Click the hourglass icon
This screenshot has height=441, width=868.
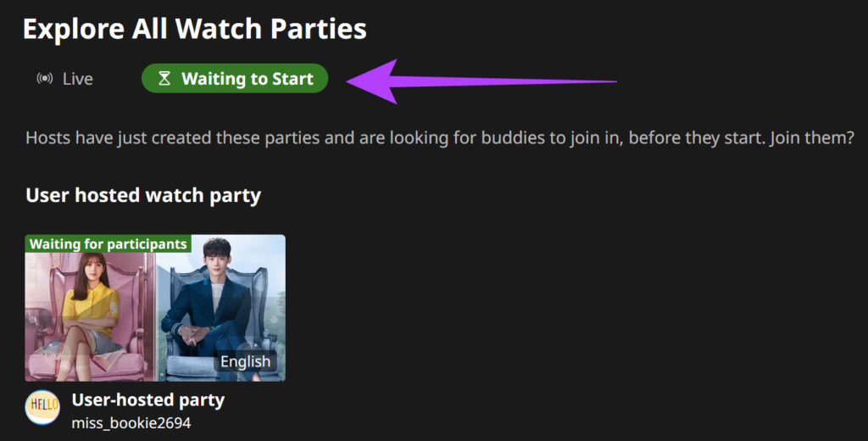(165, 79)
